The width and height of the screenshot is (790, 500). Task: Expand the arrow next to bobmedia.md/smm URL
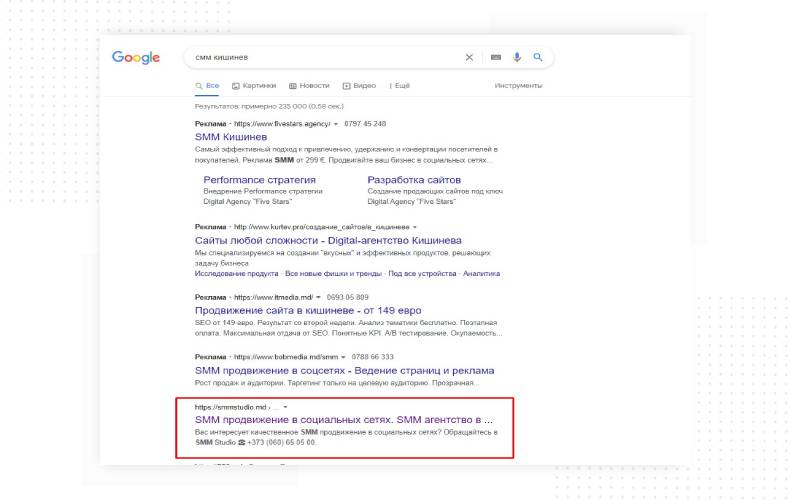[x=343, y=357]
